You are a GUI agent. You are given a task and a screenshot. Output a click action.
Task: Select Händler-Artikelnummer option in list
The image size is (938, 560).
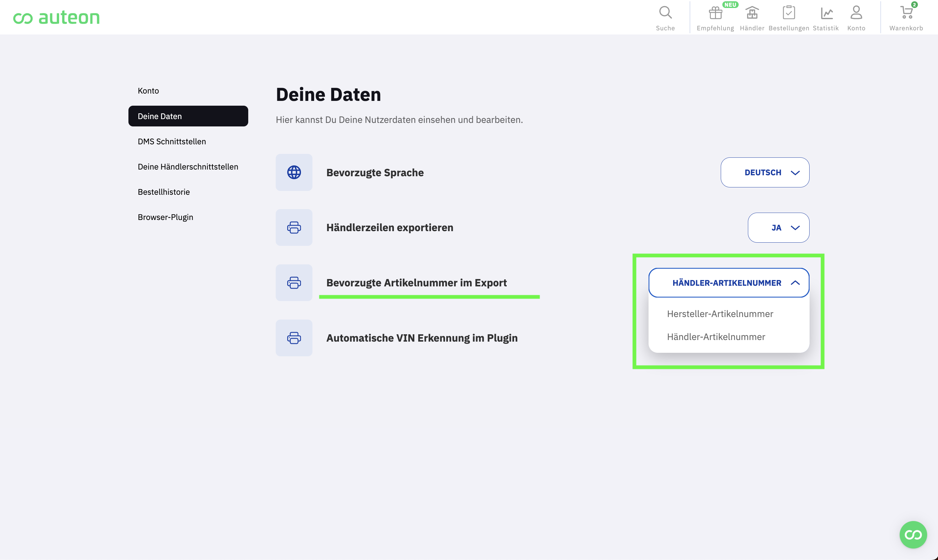coord(716,337)
